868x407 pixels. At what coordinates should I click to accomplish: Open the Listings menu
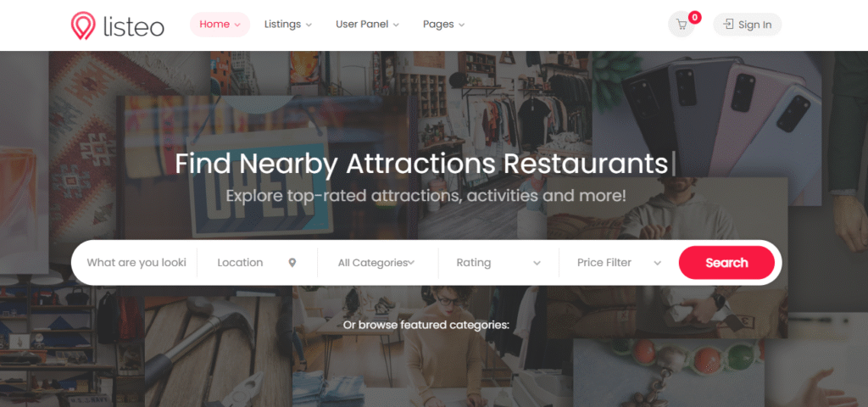tap(288, 25)
